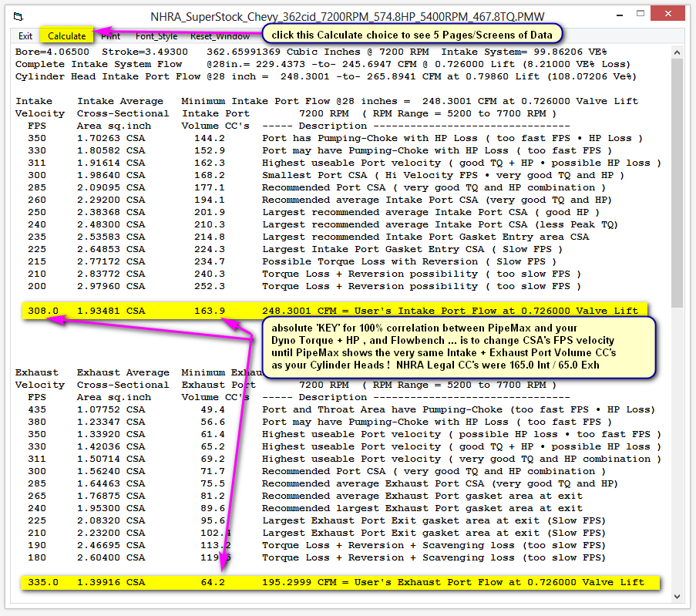Click the 2.97960 CSA value
Screen dimensions: 696x616
point(111,287)
